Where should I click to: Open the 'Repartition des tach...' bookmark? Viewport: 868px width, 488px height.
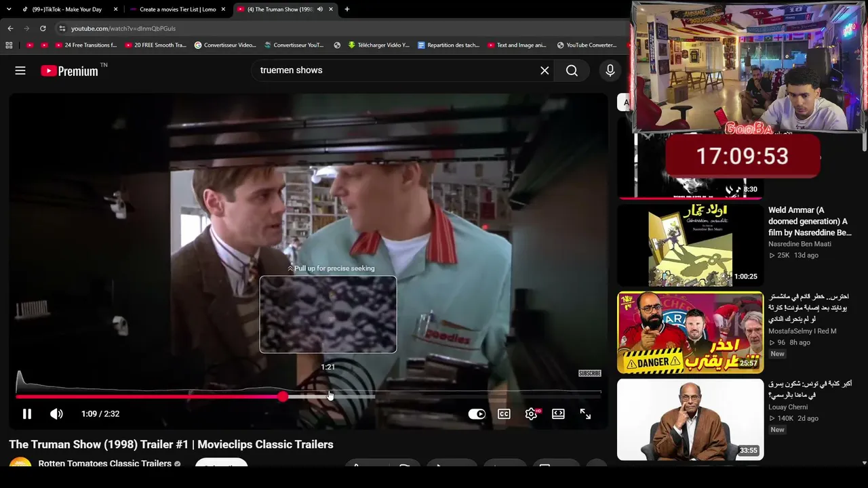tap(448, 45)
